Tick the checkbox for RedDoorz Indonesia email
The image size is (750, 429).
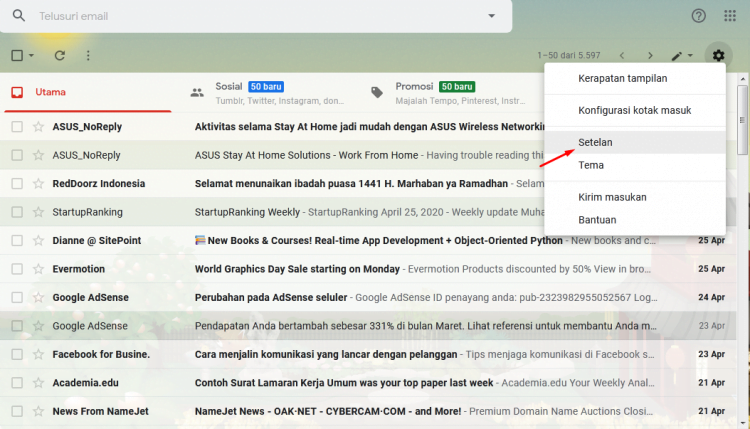click(x=17, y=184)
